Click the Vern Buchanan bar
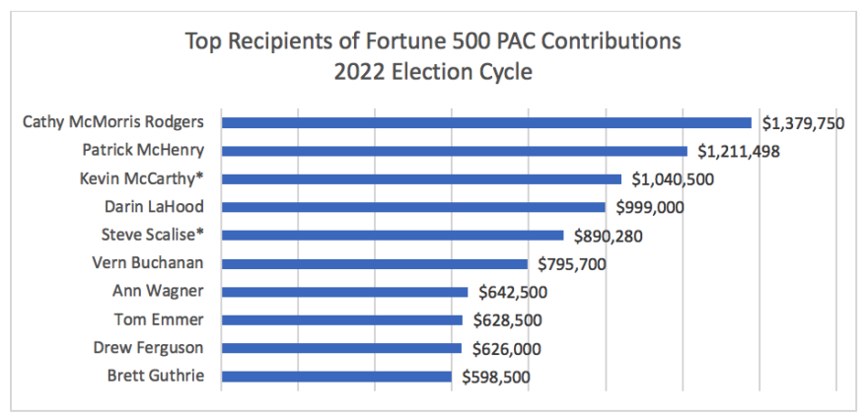This screenshot has height=420, width=868. (x=375, y=263)
